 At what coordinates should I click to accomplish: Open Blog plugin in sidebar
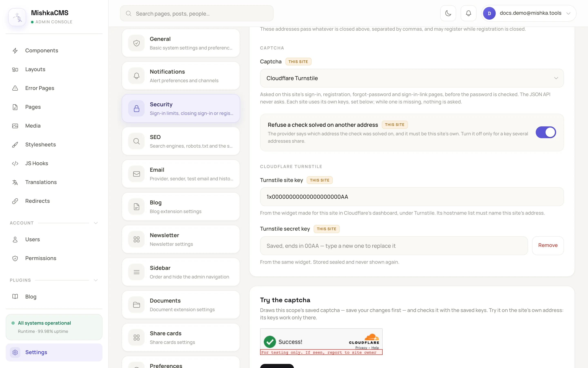coord(54,296)
